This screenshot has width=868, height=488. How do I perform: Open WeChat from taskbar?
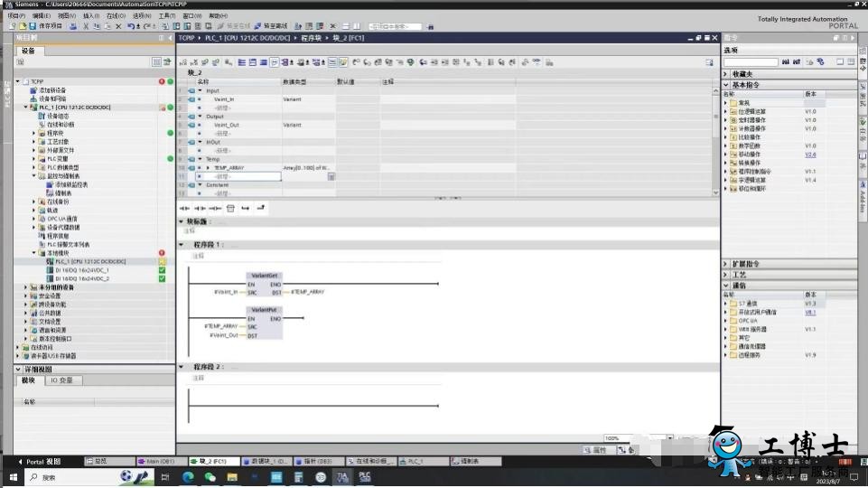click(210, 477)
